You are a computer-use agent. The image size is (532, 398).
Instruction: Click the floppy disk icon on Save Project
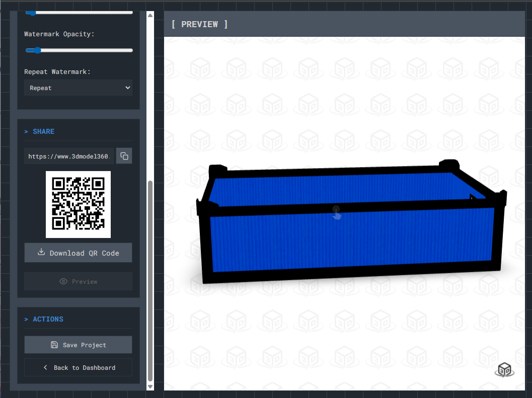[x=53, y=345]
